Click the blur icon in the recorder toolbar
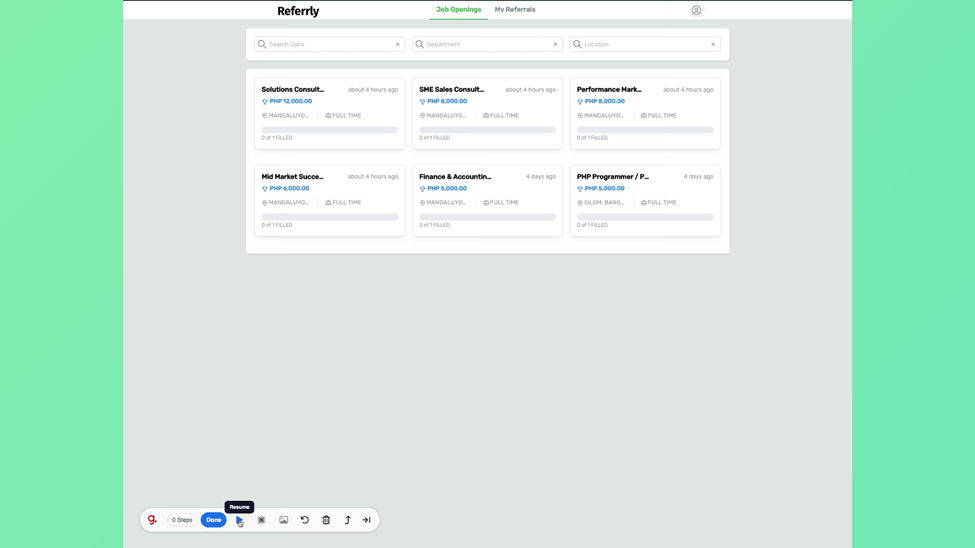975x548 pixels. pyautogui.click(x=261, y=520)
